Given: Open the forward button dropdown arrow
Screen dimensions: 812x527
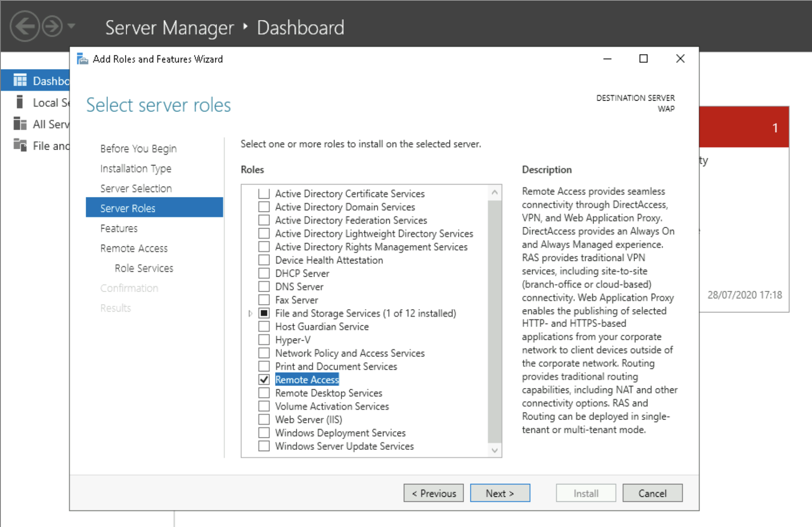Looking at the screenshot, I should [x=71, y=26].
